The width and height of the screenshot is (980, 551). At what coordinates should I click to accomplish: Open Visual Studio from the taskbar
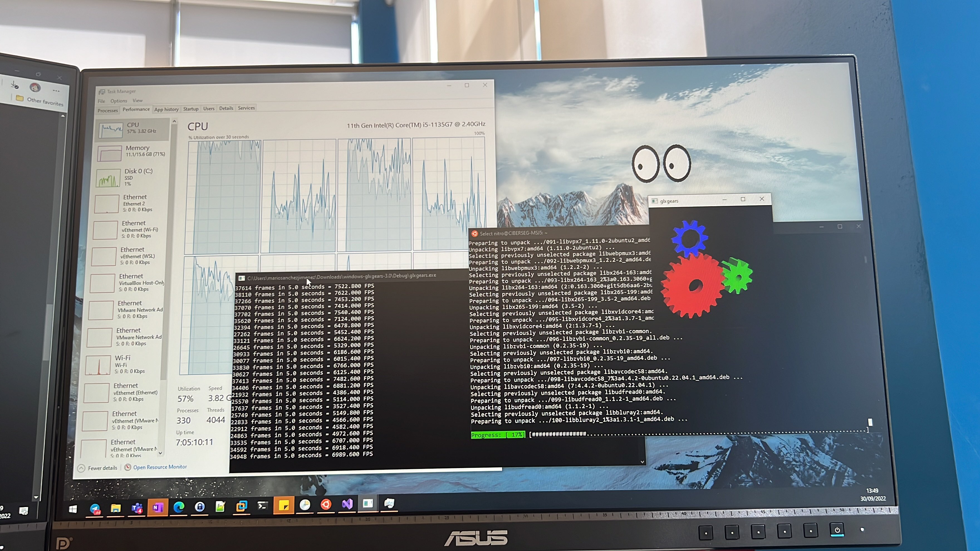(347, 504)
